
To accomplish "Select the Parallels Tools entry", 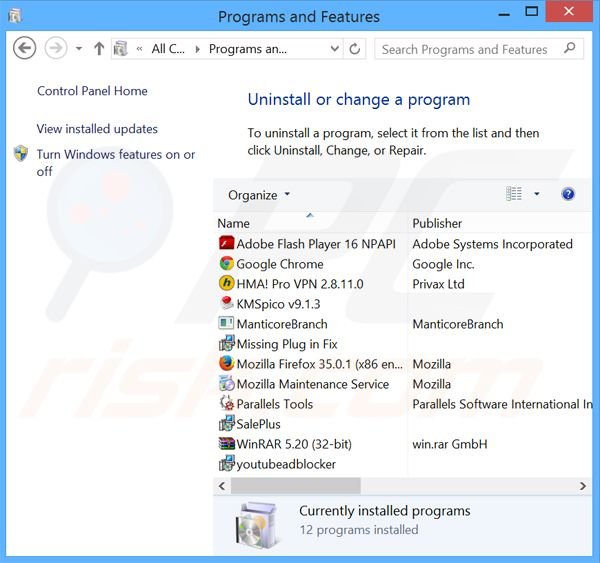I will pyautogui.click(x=275, y=404).
